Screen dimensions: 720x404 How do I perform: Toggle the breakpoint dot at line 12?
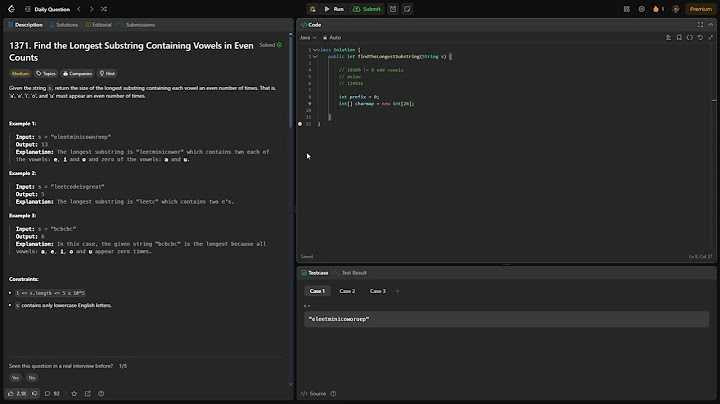(x=300, y=124)
